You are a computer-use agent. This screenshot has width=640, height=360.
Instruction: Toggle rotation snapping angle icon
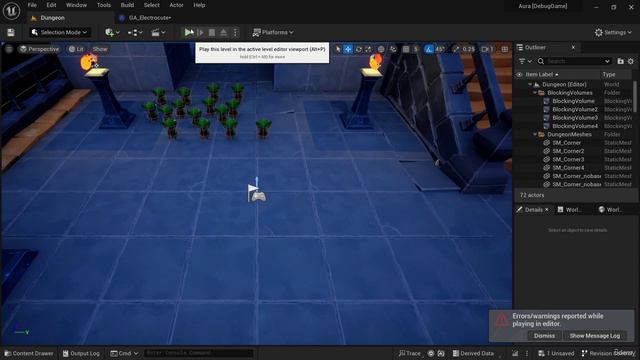click(x=429, y=49)
